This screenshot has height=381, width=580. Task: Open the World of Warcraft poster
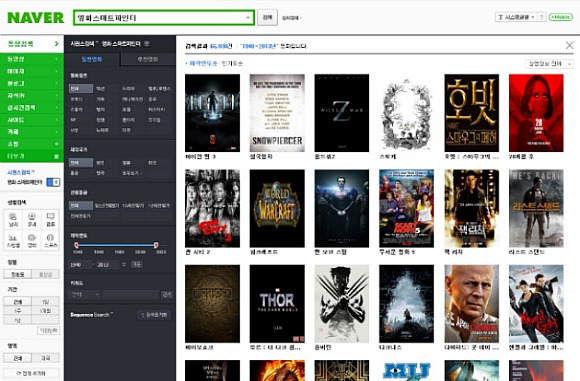277,208
